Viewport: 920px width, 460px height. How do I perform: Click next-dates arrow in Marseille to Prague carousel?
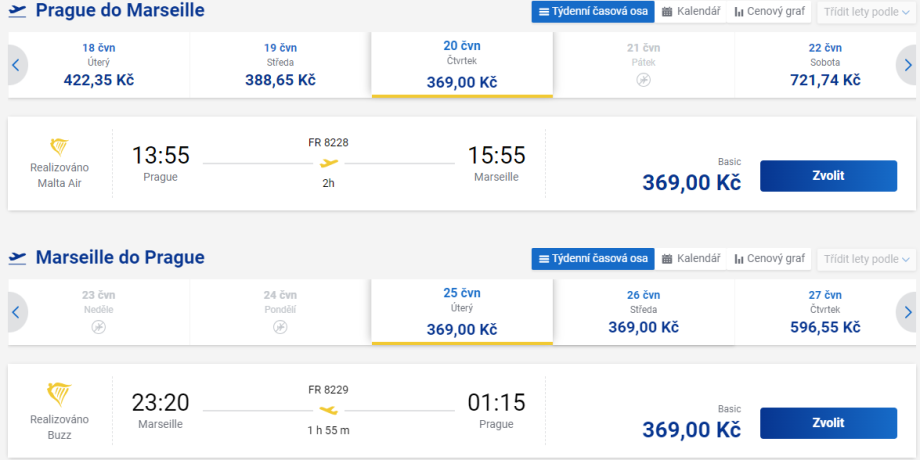point(906,312)
